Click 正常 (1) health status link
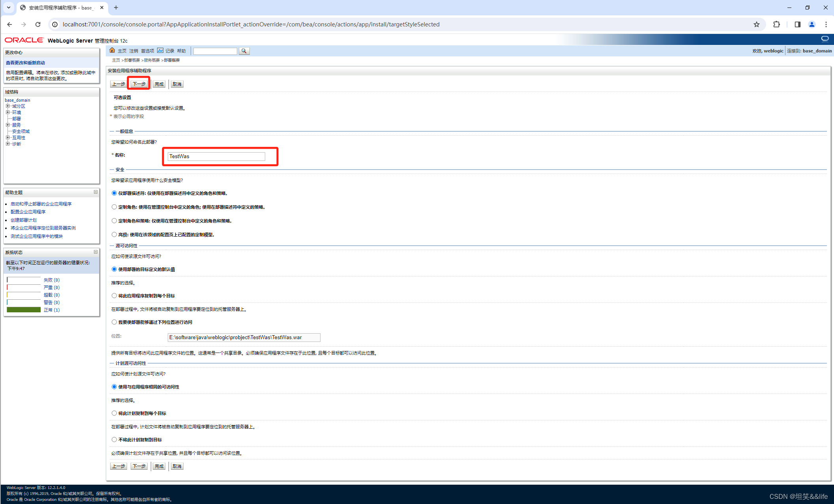The width and height of the screenshot is (834, 504). tap(52, 310)
